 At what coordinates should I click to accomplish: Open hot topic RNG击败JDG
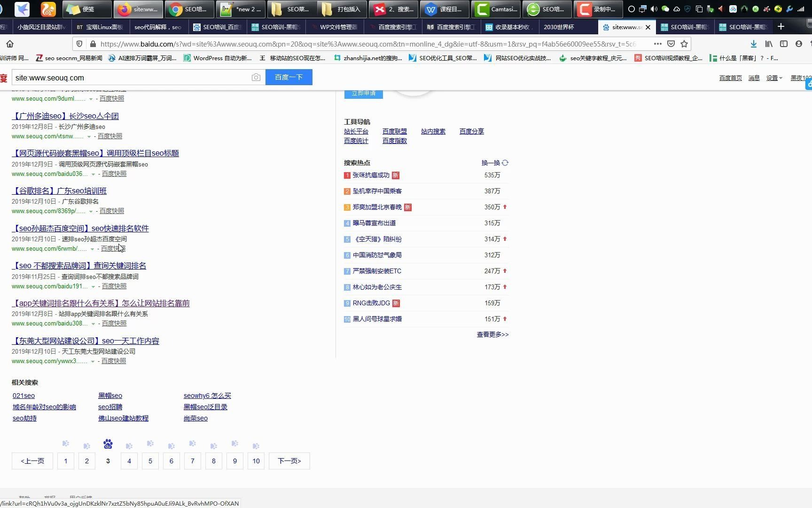click(371, 303)
